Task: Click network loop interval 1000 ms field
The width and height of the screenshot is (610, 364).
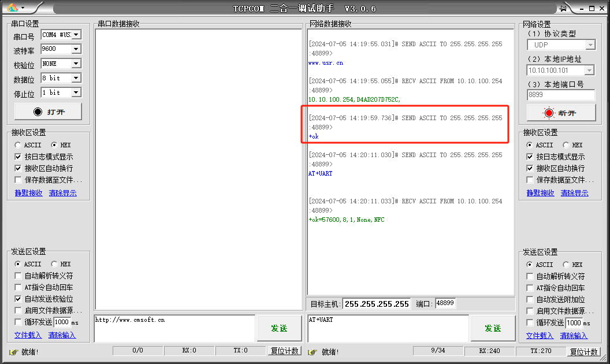Action: pyautogui.click(x=574, y=323)
